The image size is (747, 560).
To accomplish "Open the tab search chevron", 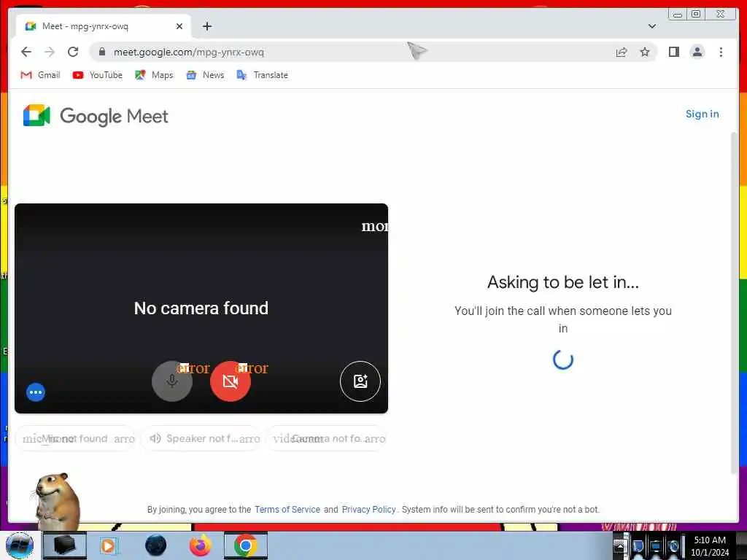I will [x=651, y=26].
